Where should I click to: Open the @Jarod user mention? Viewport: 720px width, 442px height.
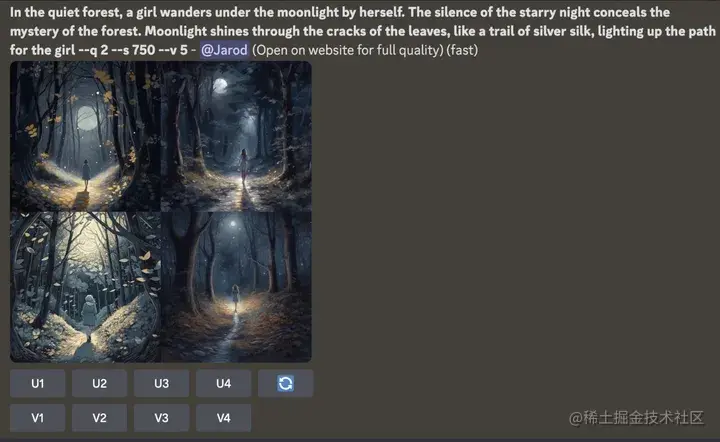pyautogui.click(x=224, y=50)
